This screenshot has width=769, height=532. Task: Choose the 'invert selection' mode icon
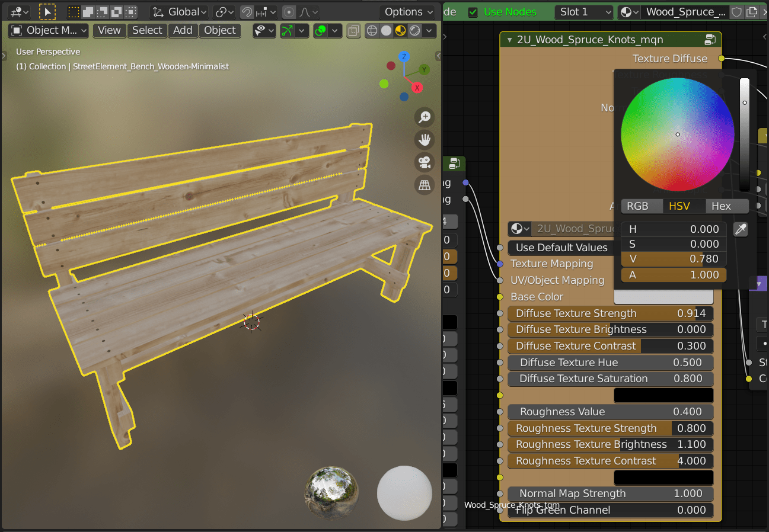pos(116,12)
